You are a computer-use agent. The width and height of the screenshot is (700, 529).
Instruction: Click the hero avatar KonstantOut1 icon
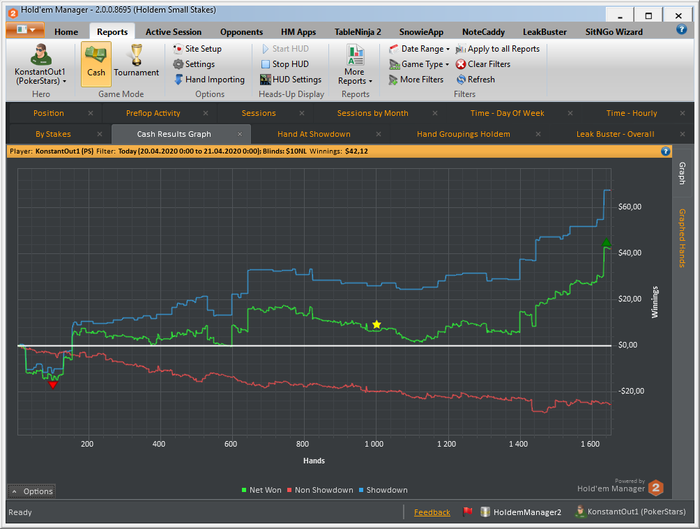pyautogui.click(x=41, y=55)
